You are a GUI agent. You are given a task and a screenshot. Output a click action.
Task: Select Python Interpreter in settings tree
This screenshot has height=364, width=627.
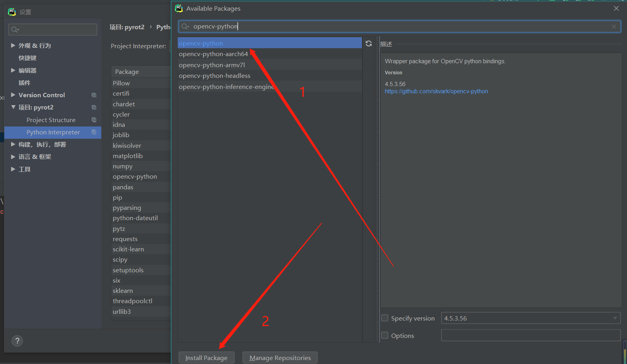point(53,132)
